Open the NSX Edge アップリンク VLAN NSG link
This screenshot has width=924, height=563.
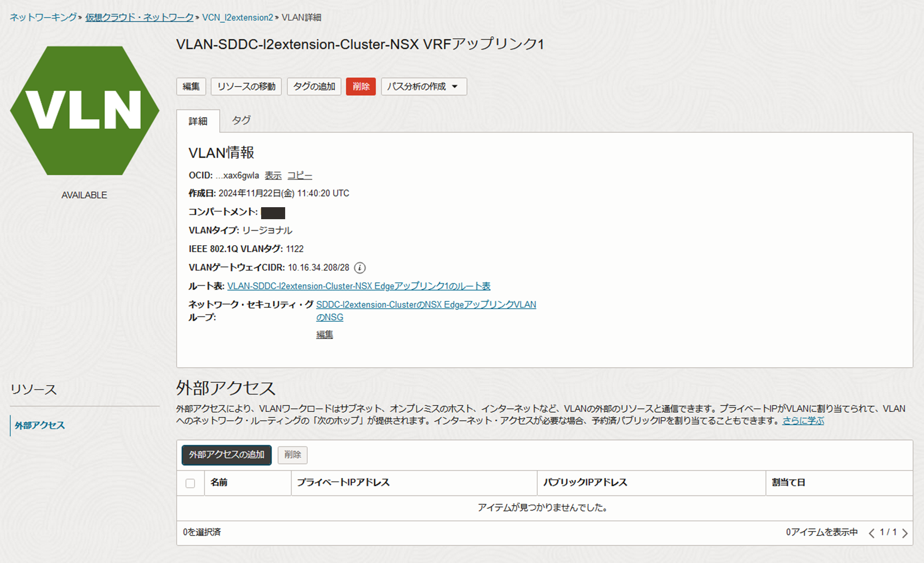pyautogui.click(x=426, y=311)
